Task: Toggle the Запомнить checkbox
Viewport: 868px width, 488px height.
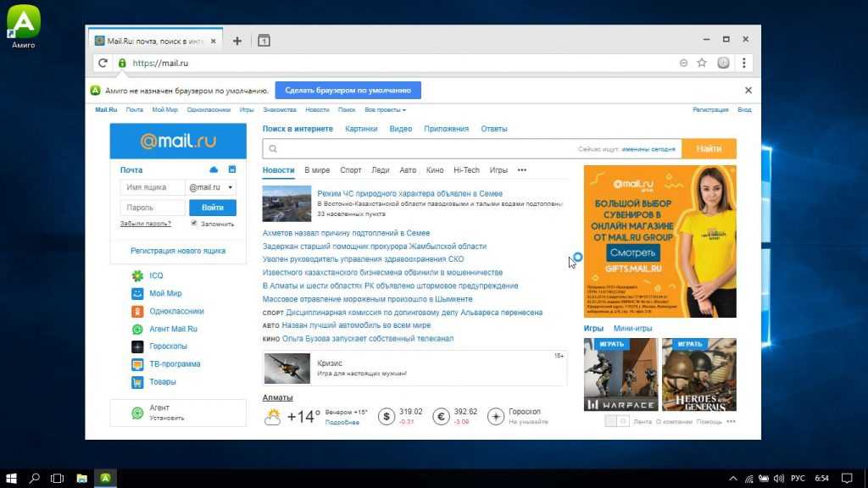Action: (x=194, y=224)
